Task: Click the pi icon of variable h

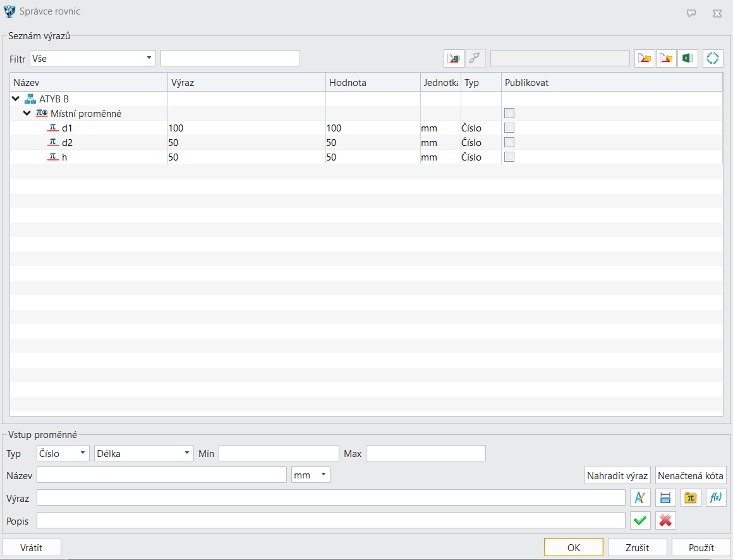Action: click(53, 157)
